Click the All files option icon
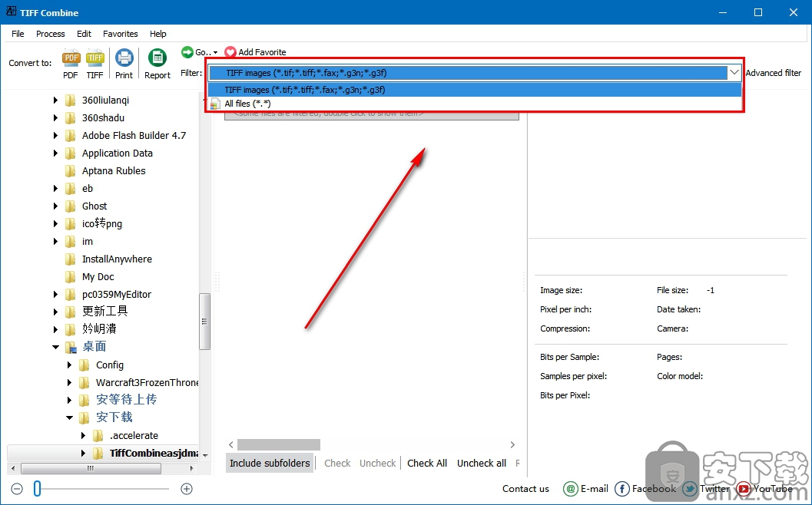 (215, 104)
